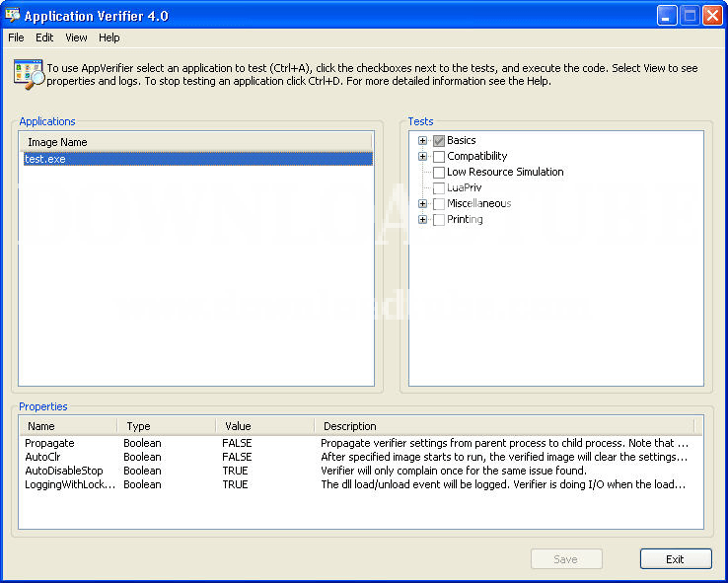Select the AutoClr property row
728x583 pixels.
pyautogui.click(x=361, y=457)
